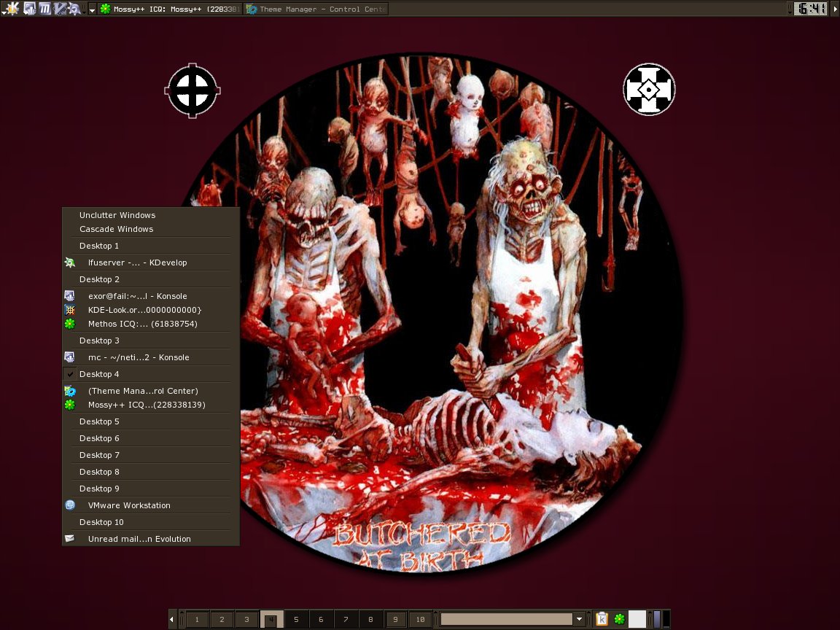The image size is (840, 630).
Task: Select active desktop 4 in pager
Action: coord(271,619)
